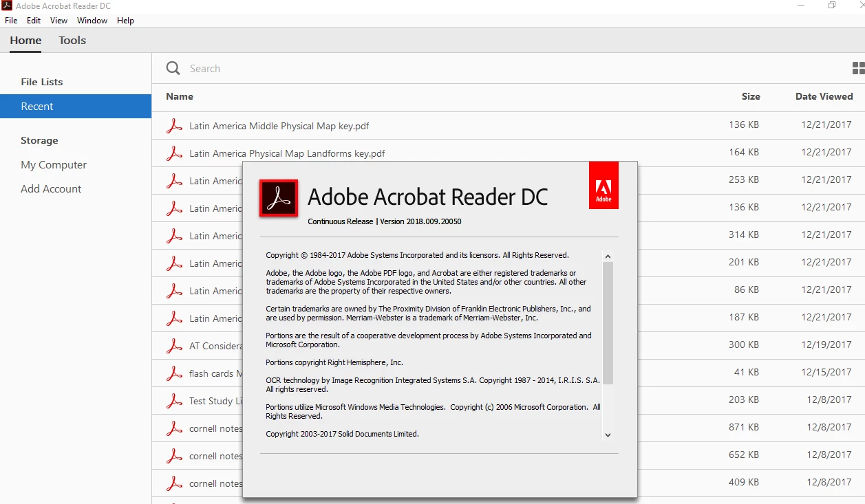Sort by Date Viewed column header
Screen dimensions: 865x504
tap(824, 96)
